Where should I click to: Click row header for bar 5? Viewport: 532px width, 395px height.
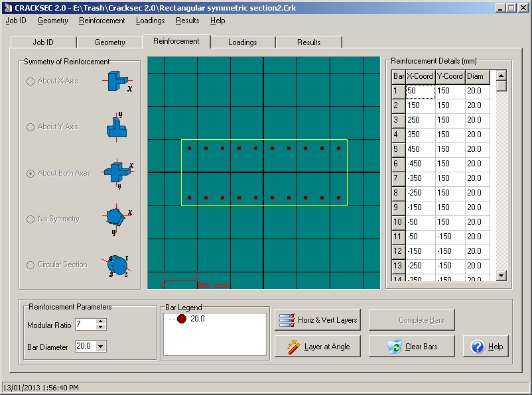pos(398,149)
